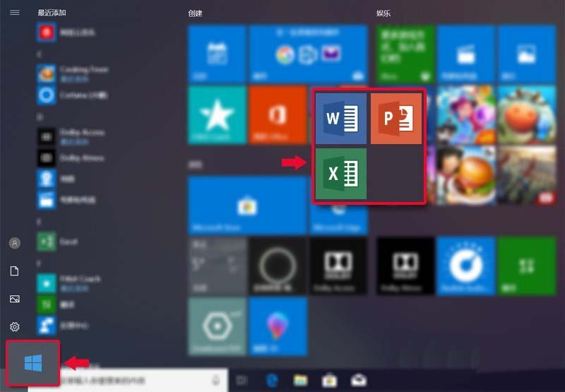This screenshot has height=392, width=565.
Task: Open the green Xbox tile
Action: click(405, 54)
